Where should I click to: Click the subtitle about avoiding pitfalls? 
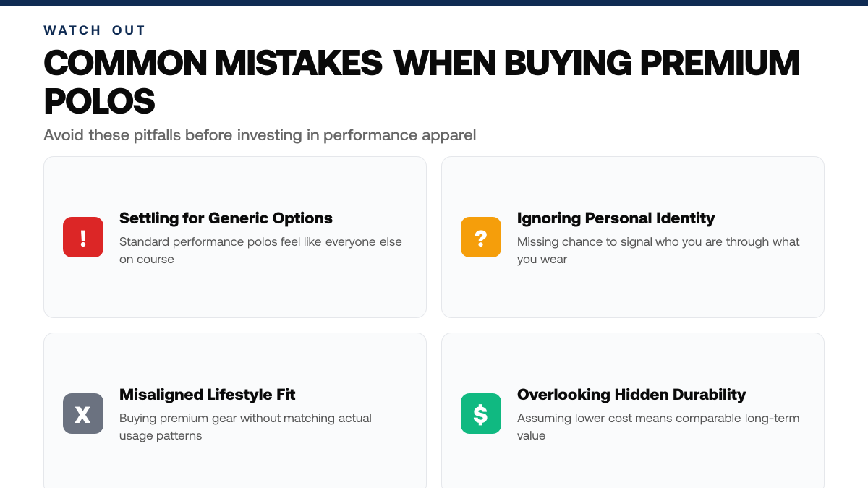(x=260, y=135)
